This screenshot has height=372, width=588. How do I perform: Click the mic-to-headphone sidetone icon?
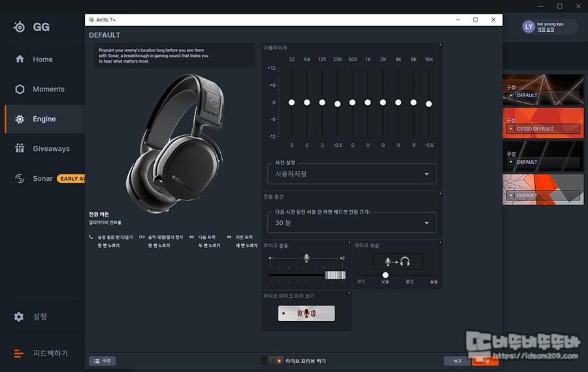[397, 262]
